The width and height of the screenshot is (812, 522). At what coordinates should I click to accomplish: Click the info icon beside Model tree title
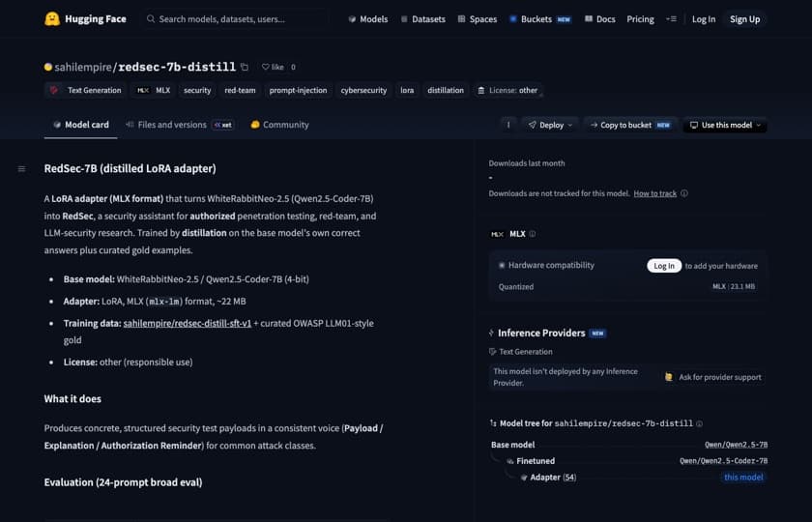[x=699, y=423]
